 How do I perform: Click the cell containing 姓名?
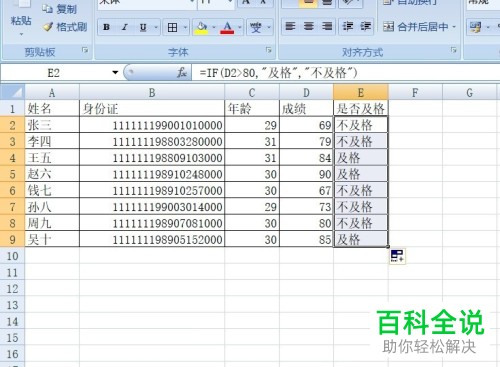pos(52,109)
